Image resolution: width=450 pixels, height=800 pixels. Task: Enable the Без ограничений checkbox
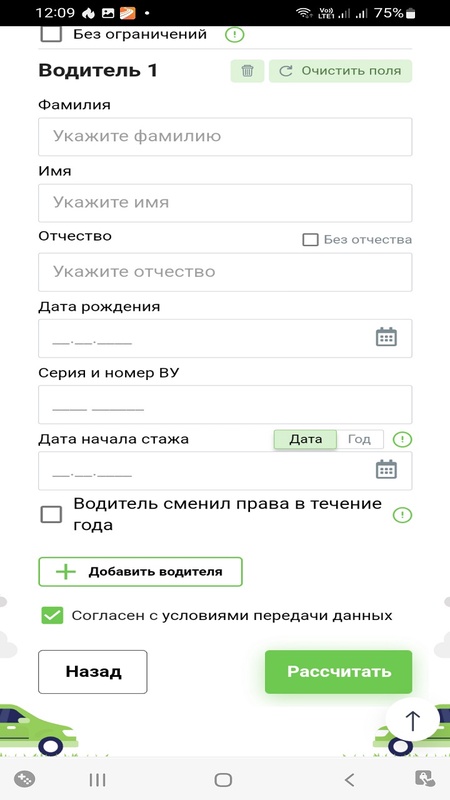click(x=51, y=35)
